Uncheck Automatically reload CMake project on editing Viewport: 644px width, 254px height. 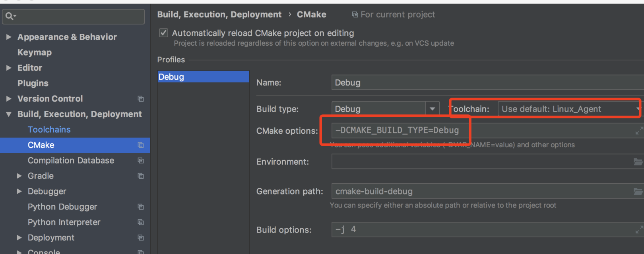pyautogui.click(x=163, y=33)
